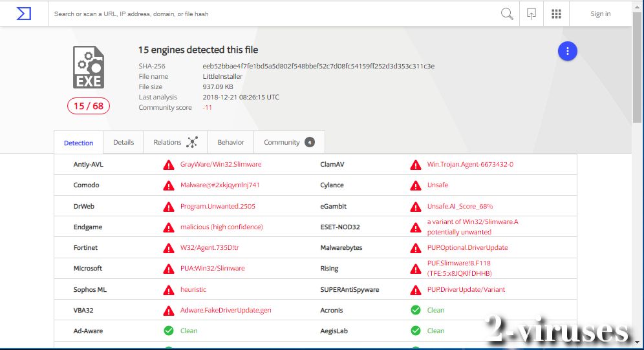
Task: Click the AegisLab green check icon
Action: coord(416,331)
